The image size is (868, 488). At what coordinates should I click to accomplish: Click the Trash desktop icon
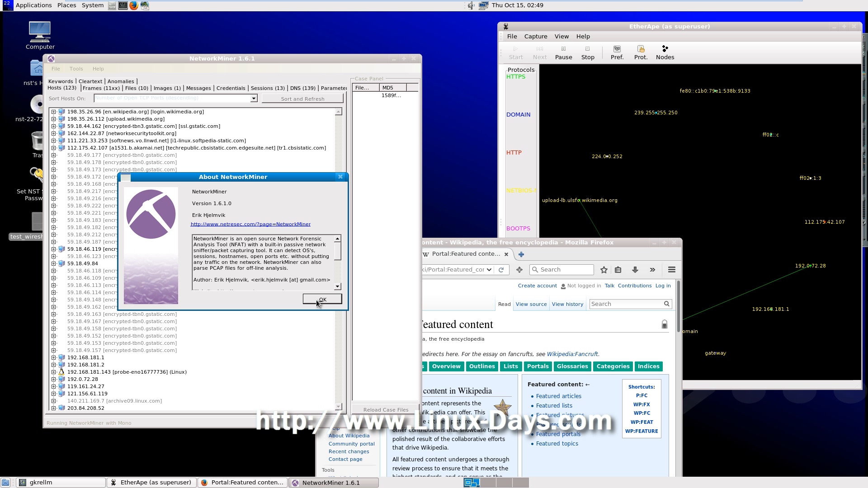[37, 144]
